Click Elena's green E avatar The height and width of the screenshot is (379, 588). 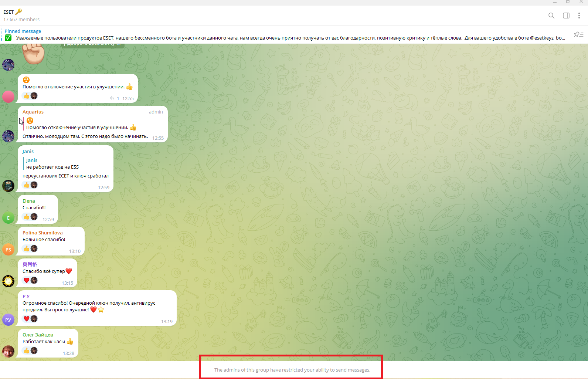tap(9, 218)
